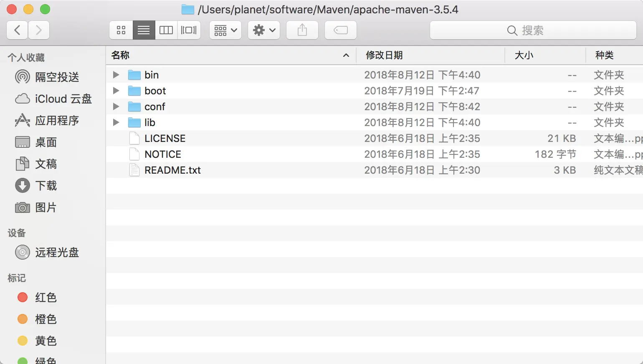Toggle sort direction arrow in 名称 header
643x364 pixels.
coord(346,55)
